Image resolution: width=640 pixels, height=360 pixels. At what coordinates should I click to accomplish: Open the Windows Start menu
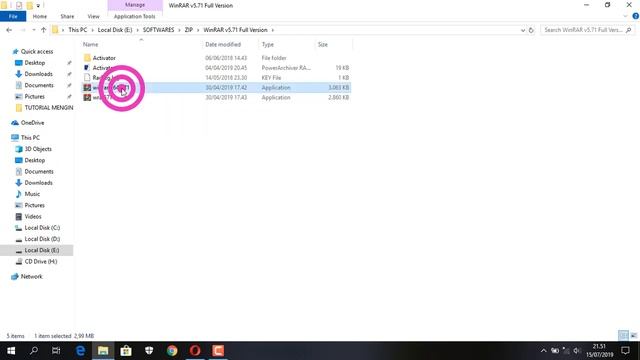[11, 351]
